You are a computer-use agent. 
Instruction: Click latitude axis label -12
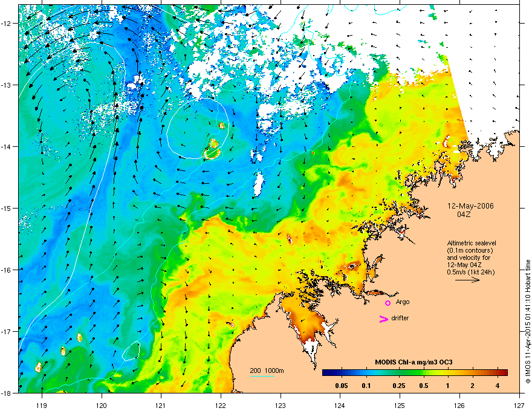click(7, 23)
